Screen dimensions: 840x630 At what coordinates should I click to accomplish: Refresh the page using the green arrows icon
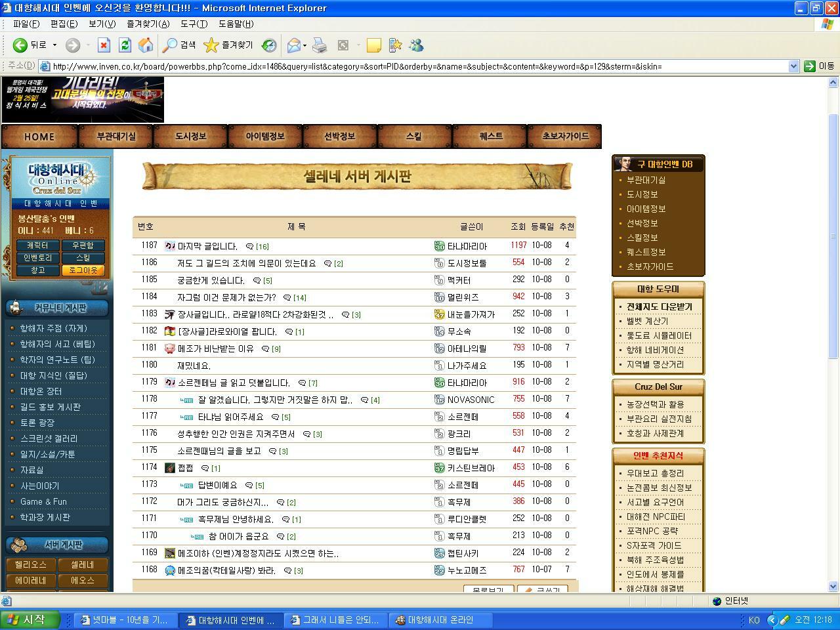[125, 45]
